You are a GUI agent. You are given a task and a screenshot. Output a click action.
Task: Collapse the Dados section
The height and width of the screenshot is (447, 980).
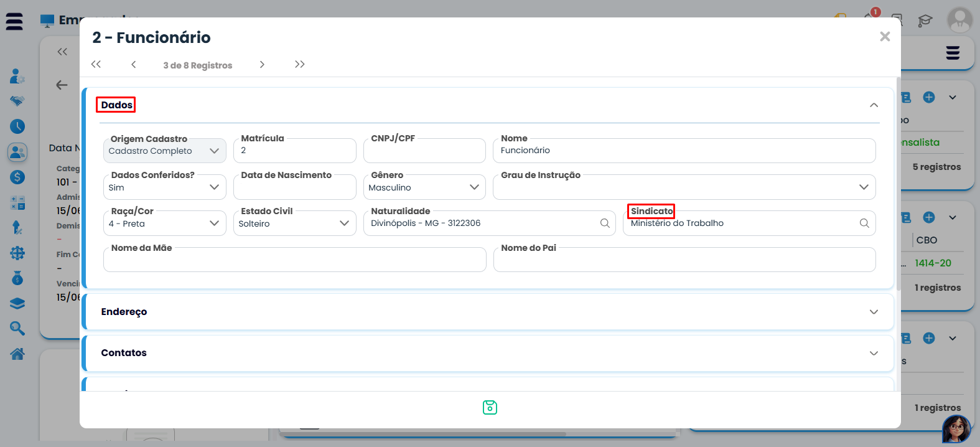coord(874,105)
